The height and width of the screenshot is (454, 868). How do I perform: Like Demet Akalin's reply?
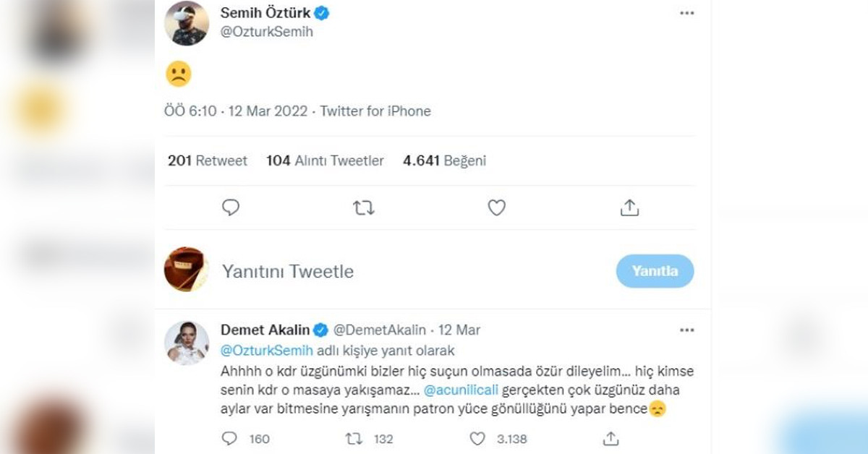pos(477,439)
